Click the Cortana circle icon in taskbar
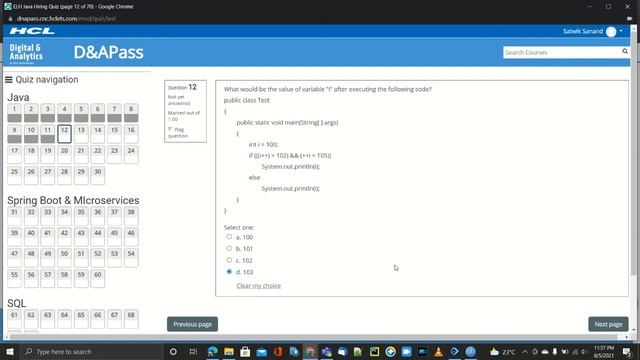Image resolution: width=640 pixels, height=360 pixels. click(173, 351)
